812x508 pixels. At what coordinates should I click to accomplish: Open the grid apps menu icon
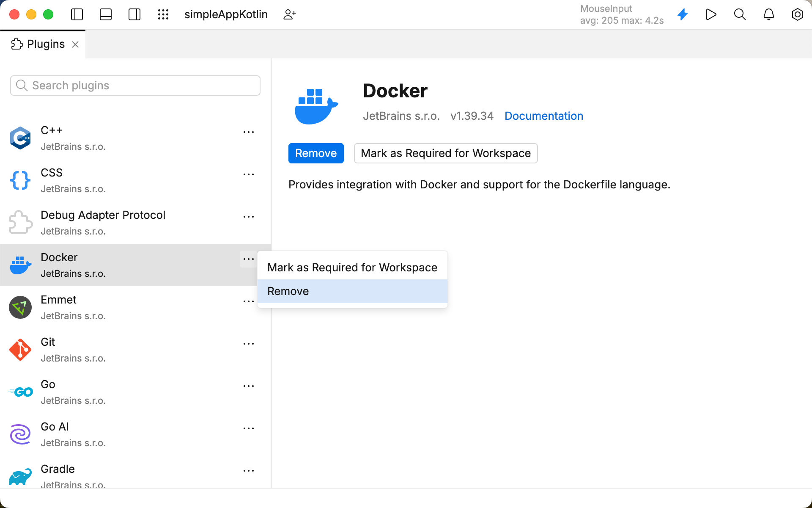(x=163, y=14)
